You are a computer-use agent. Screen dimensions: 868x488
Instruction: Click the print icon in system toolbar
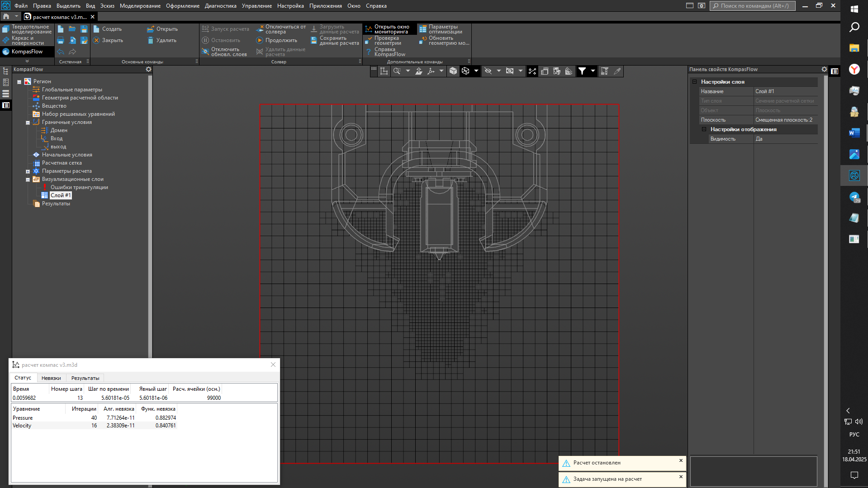point(61,40)
